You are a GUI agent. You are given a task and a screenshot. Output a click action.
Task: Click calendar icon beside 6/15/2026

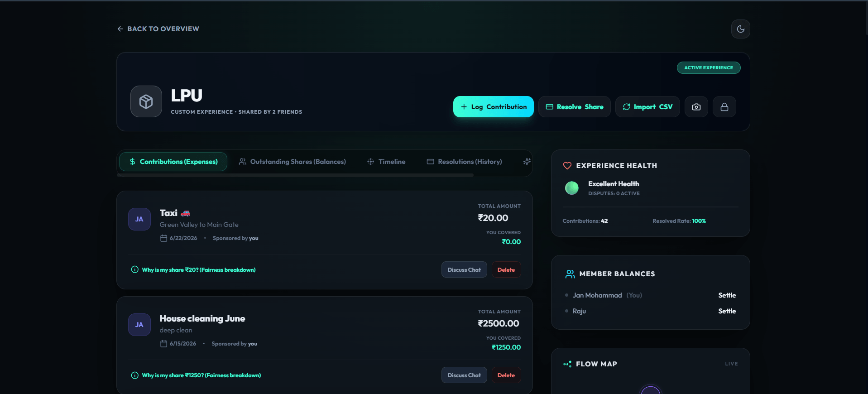click(x=163, y=344)
